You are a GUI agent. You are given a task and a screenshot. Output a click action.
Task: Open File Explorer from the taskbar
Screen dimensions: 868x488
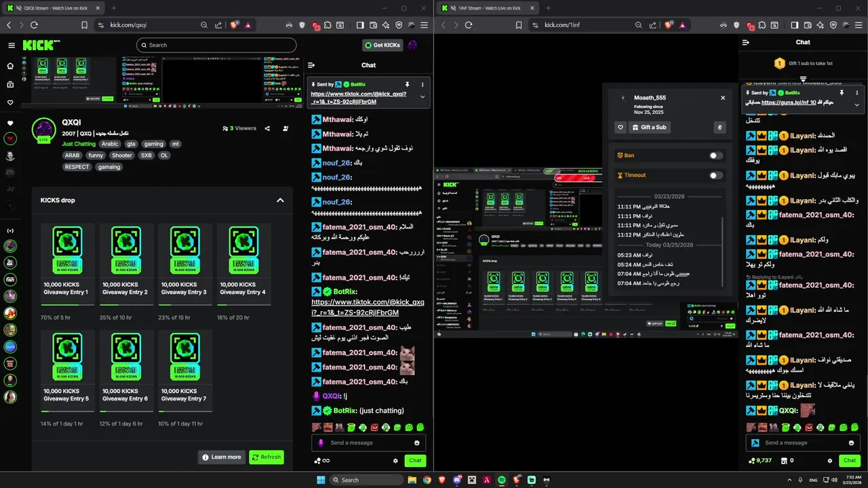[x=412, y=480]
